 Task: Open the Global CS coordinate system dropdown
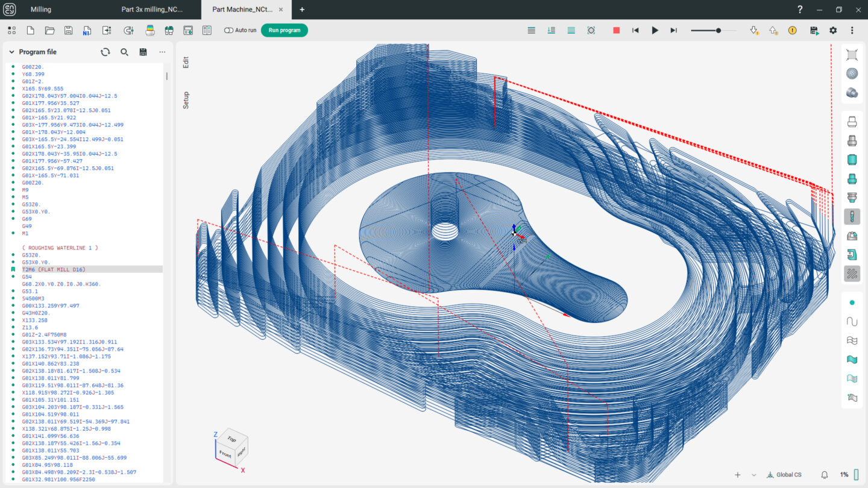784,474
